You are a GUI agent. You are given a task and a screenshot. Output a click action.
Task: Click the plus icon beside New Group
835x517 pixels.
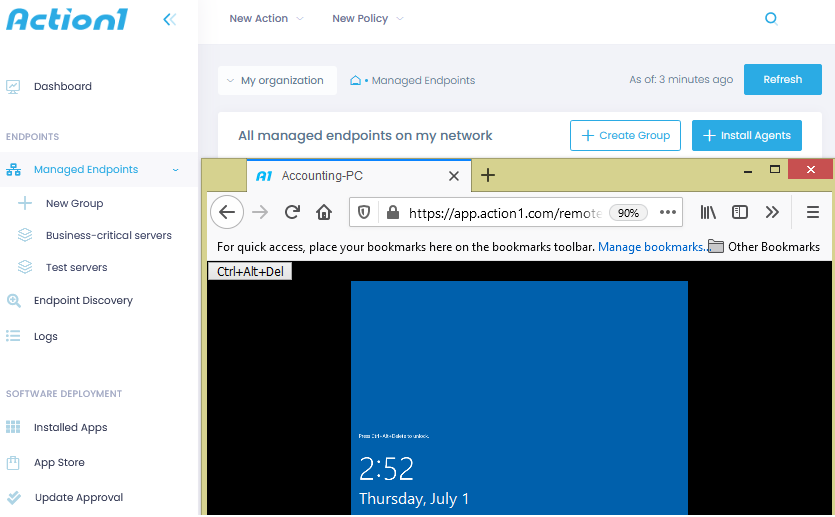25,203
